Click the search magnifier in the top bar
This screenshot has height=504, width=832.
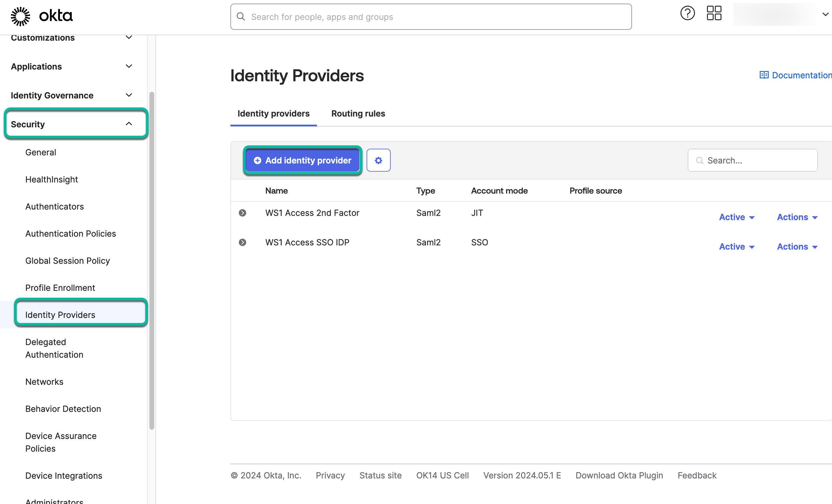click(241, 16)
